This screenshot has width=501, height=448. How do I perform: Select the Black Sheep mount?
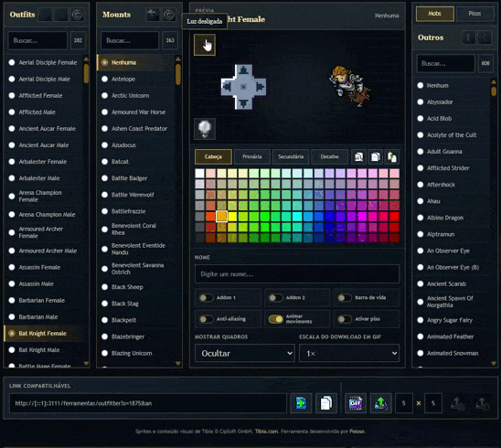pos(136,287)
